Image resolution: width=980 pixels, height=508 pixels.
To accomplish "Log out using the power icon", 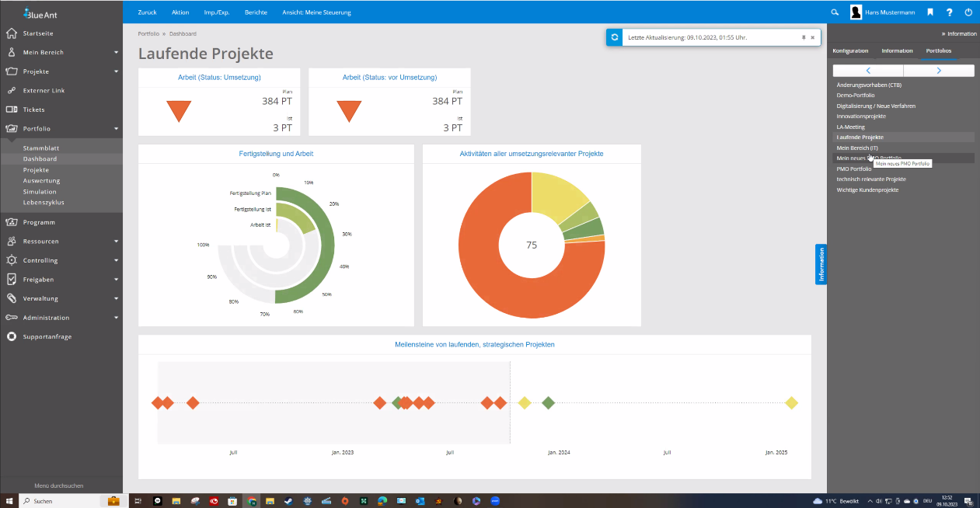I will pyautogui.click(x=968, y=12).
